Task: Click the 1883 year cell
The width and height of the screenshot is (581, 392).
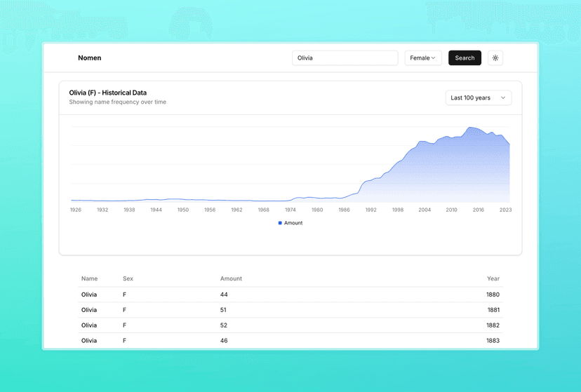Action: (x=493, y=341)
